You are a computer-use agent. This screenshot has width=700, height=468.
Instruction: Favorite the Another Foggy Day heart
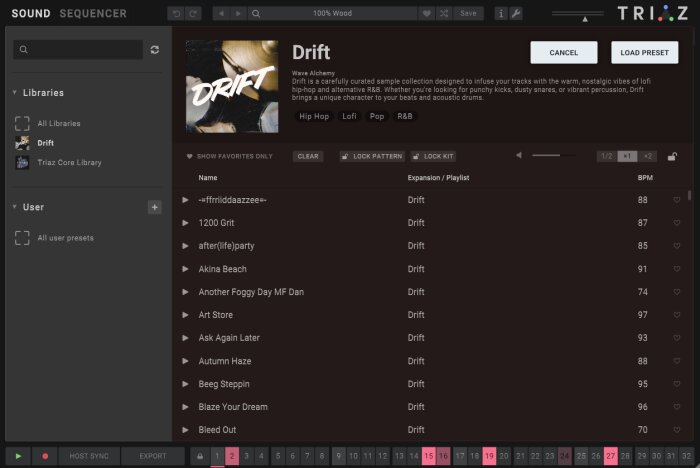tap(677, 292)
